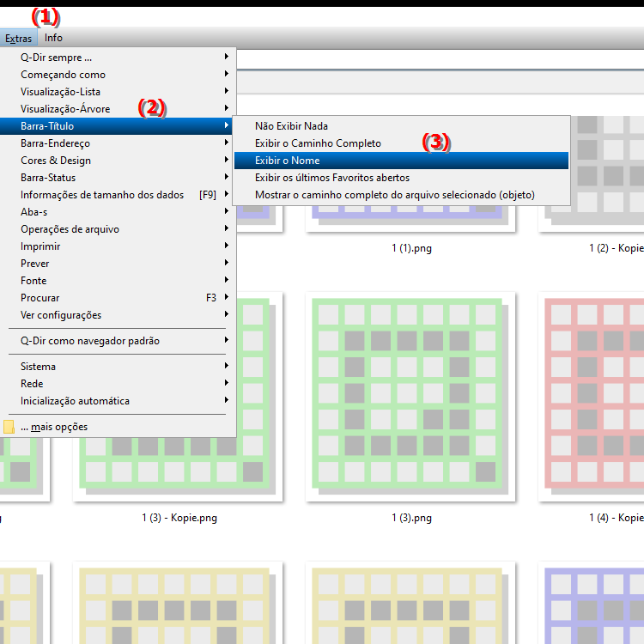Click the arrow beside Barra-Título
This screenshot has height=644, width=644.
coord(227,125)
